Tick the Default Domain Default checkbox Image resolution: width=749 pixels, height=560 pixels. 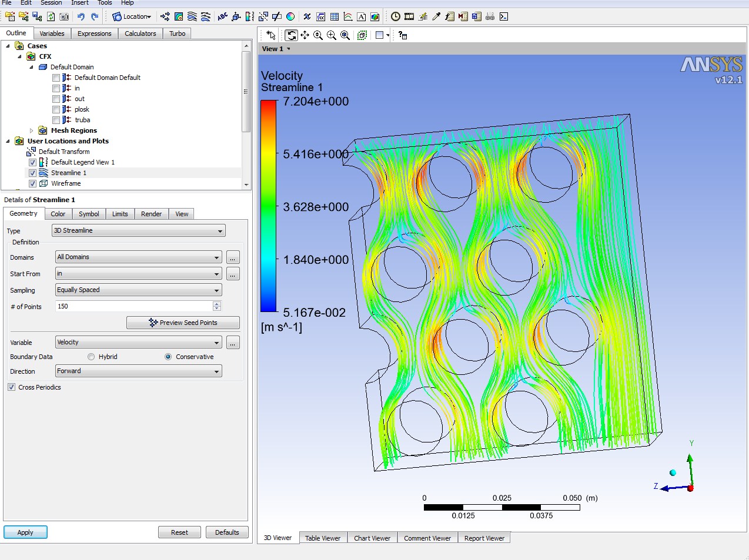56,78
